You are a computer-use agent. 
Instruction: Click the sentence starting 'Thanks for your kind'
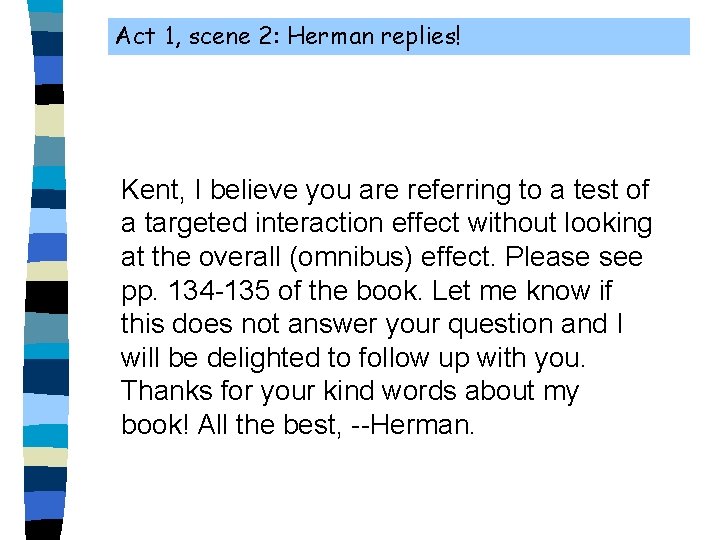click(349, 392)
